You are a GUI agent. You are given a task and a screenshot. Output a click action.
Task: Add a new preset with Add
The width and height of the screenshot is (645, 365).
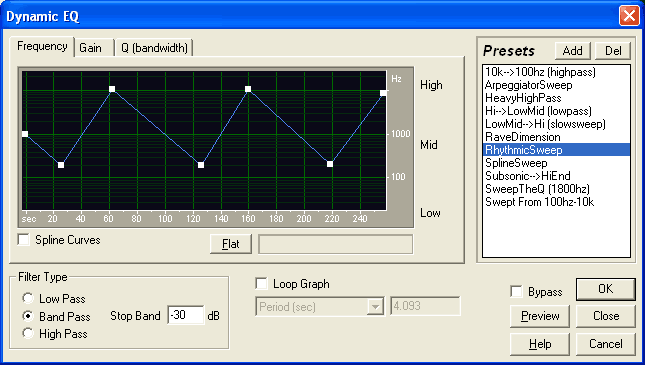point(573,51)
